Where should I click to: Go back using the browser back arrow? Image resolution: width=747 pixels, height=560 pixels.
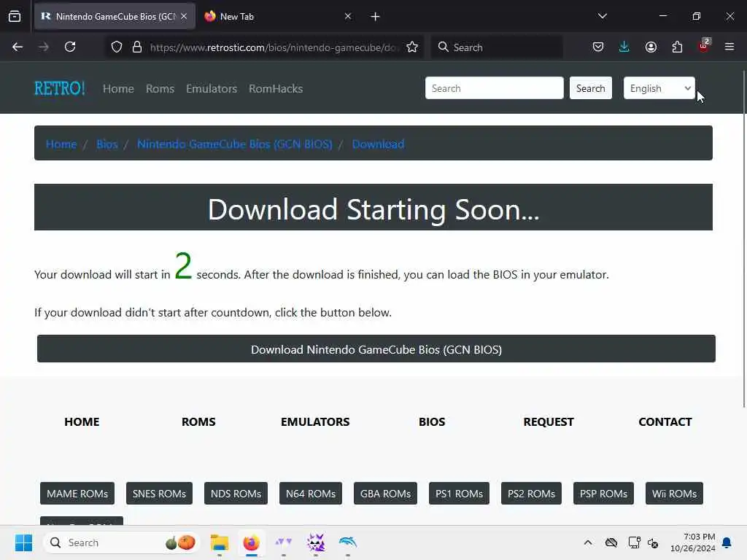click(18, 47)
